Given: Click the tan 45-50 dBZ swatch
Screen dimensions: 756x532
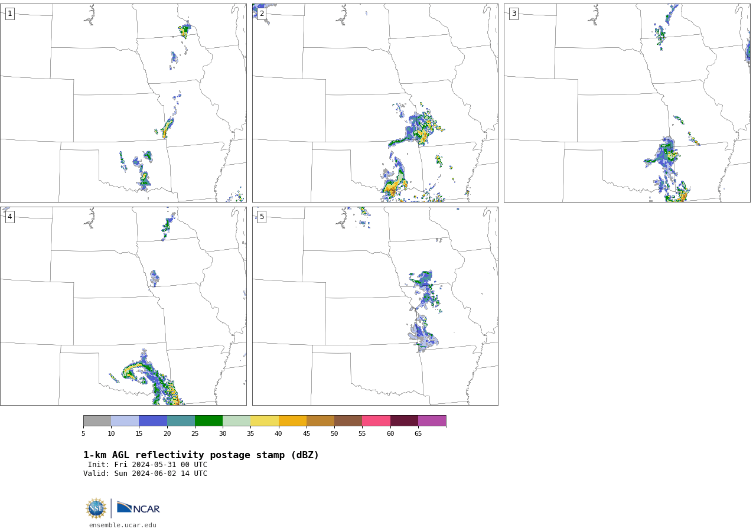Looking at the screenshot, I should point(320,421).
